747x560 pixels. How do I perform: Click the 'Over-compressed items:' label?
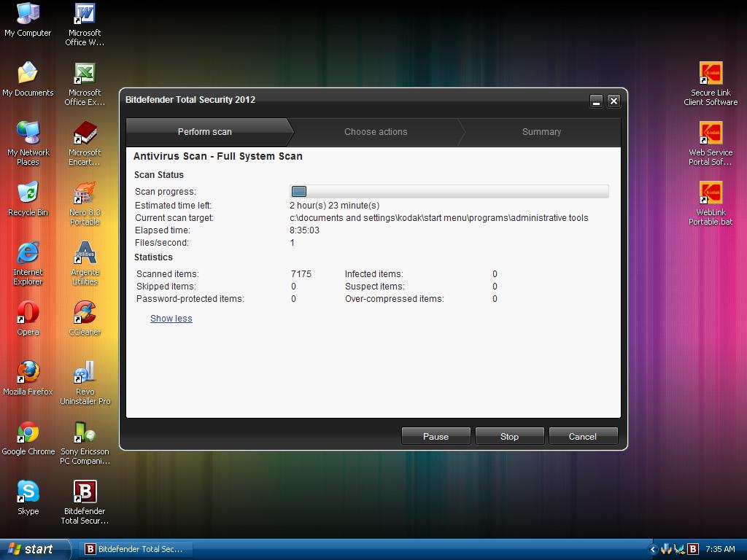[394, 299]
